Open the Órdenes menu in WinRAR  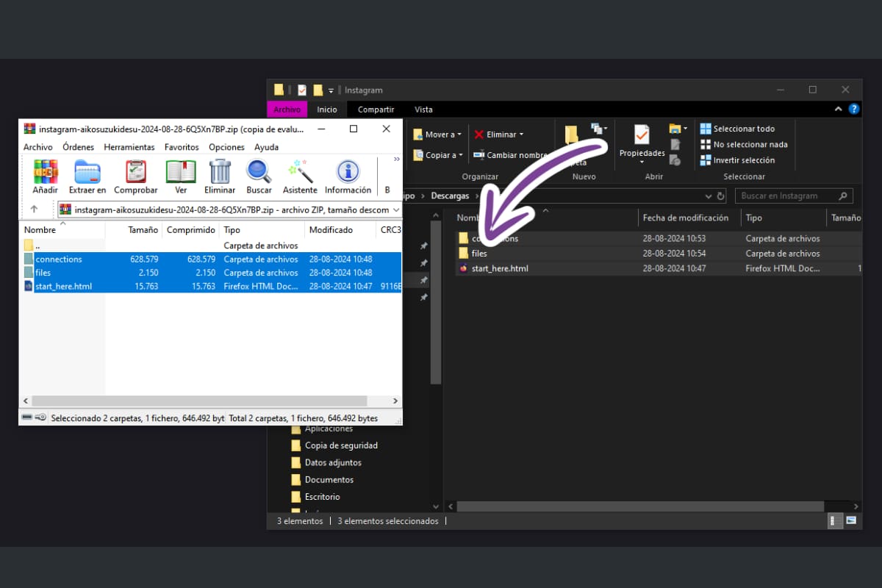(x=78, y=147)
